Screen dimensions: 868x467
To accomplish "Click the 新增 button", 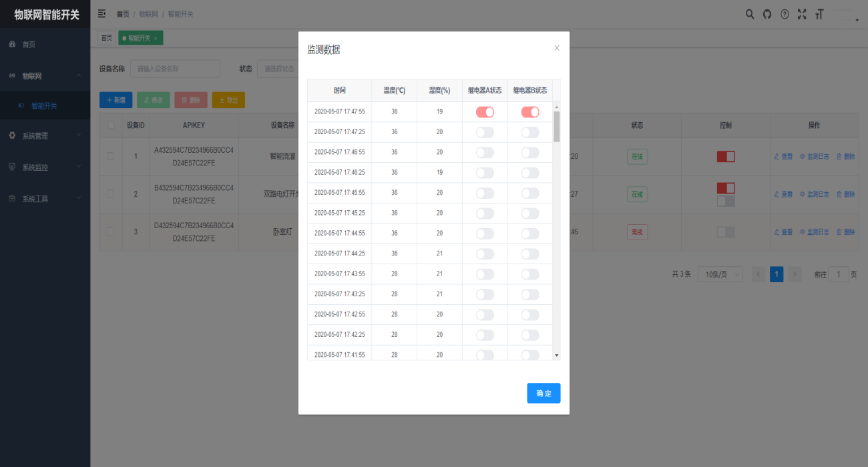I will click(x=116, y=100).
